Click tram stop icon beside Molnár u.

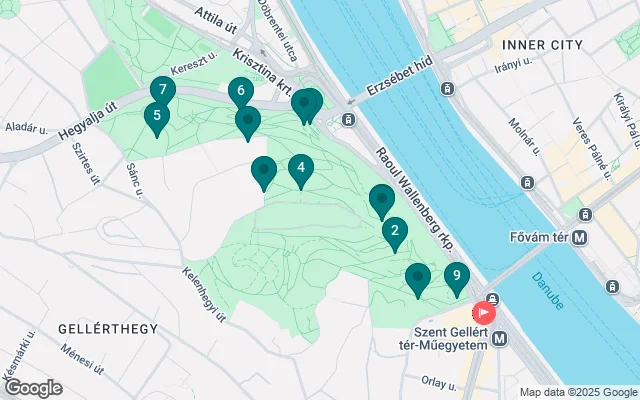(x=527, y=182)
